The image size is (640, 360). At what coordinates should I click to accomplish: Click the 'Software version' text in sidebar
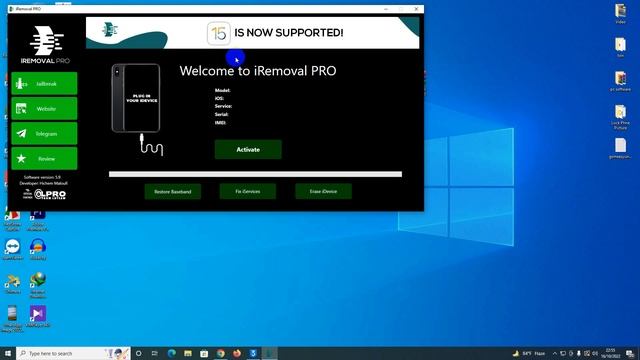42,177
